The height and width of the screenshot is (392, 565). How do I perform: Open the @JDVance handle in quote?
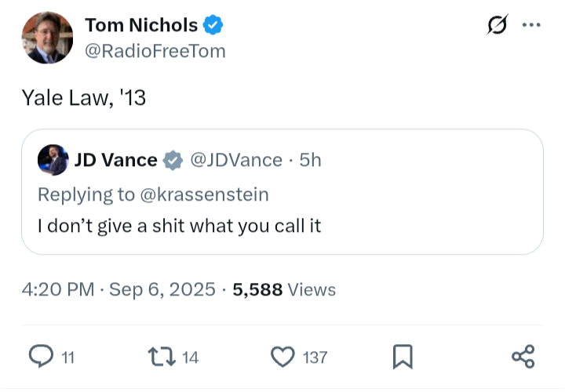[236, 160]
